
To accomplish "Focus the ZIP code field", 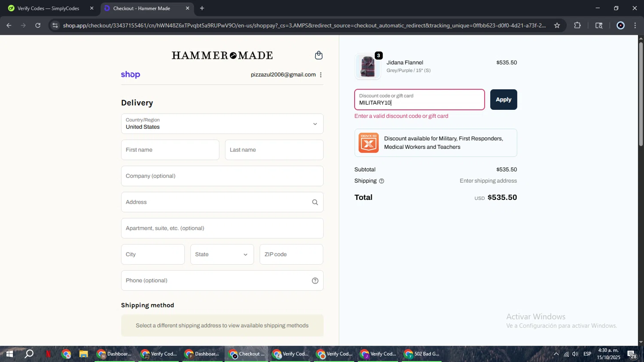I will (291, 254).
